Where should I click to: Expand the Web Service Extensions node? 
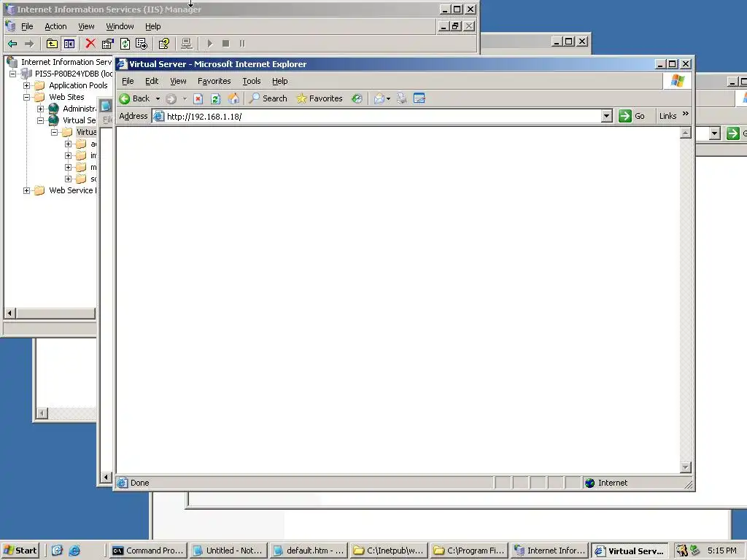(27, 190)
